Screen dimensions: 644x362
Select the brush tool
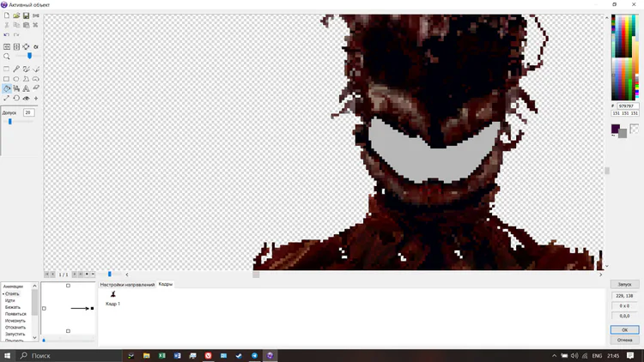(26, 69)
